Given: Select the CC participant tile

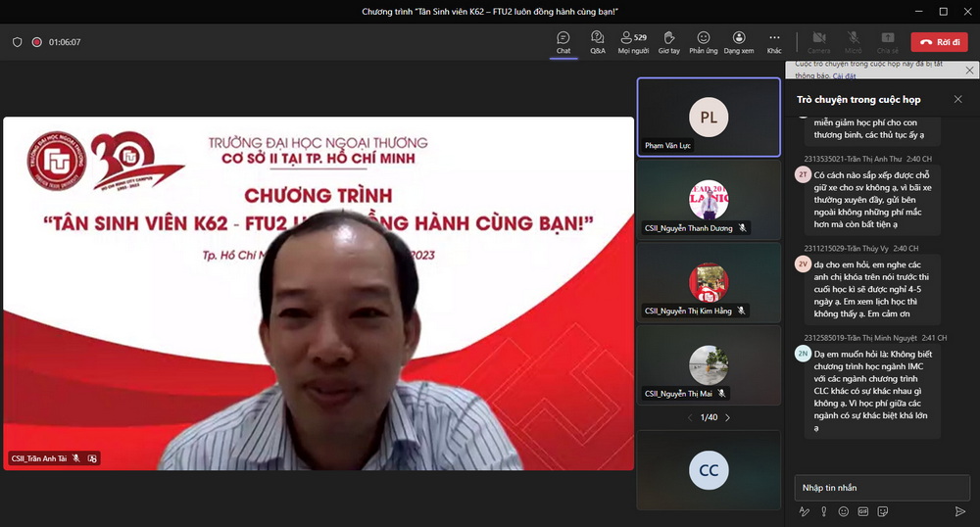Looking at the screenshot, I should [709, 469].
